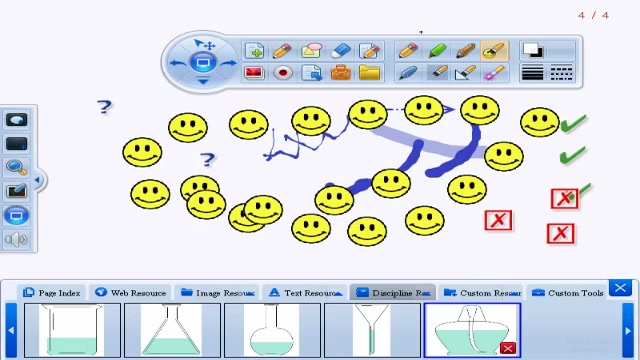
Task: Choose solid line thickness option
Action: (533, 73)
